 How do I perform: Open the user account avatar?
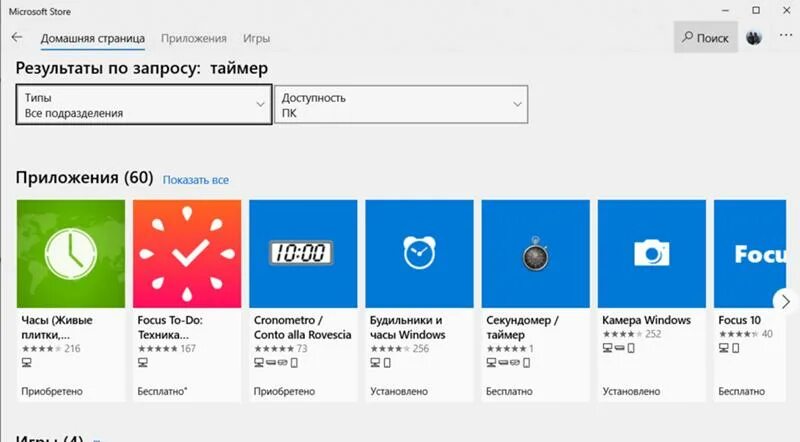click(x=754, y=37)
